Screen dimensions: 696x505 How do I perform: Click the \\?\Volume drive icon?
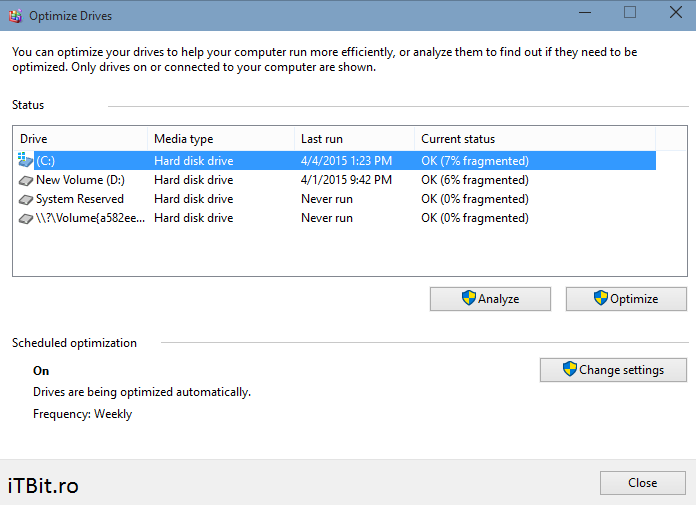tap(26, 218)
